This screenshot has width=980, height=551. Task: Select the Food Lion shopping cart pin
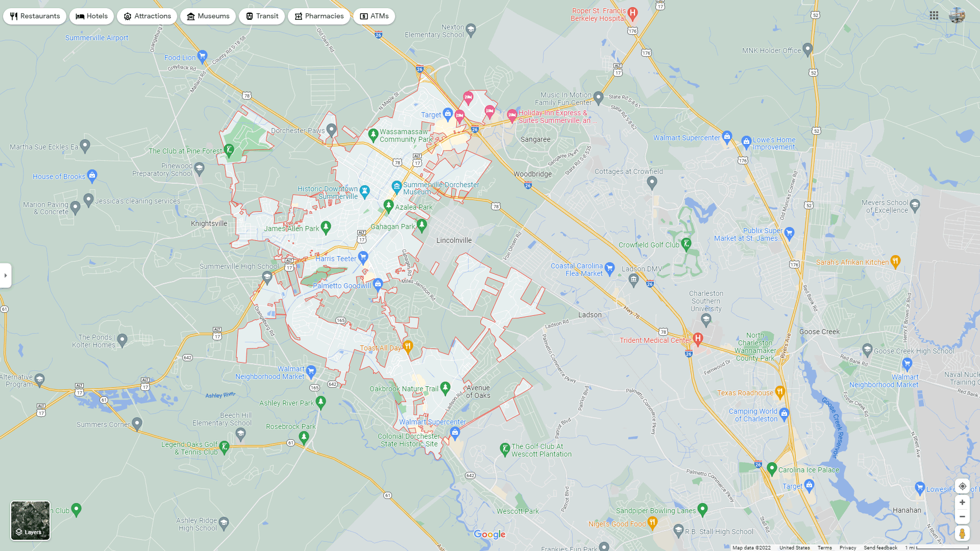pyautogui.click(x=202, y=56)
